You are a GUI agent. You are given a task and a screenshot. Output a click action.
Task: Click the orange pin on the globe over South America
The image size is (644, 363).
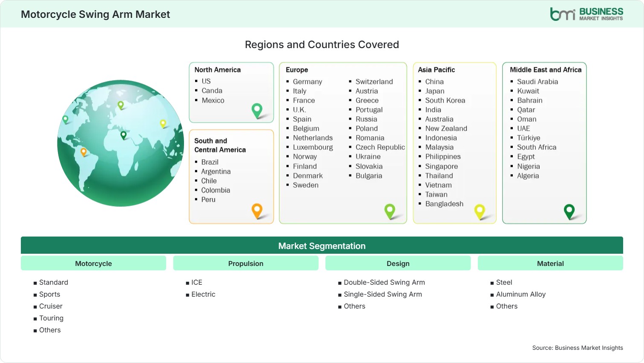(83, 151)
